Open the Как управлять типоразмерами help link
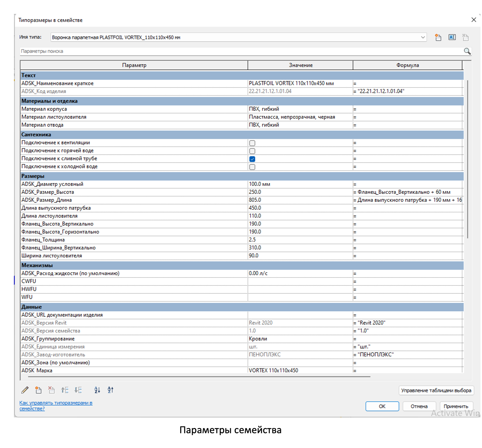 56,406
